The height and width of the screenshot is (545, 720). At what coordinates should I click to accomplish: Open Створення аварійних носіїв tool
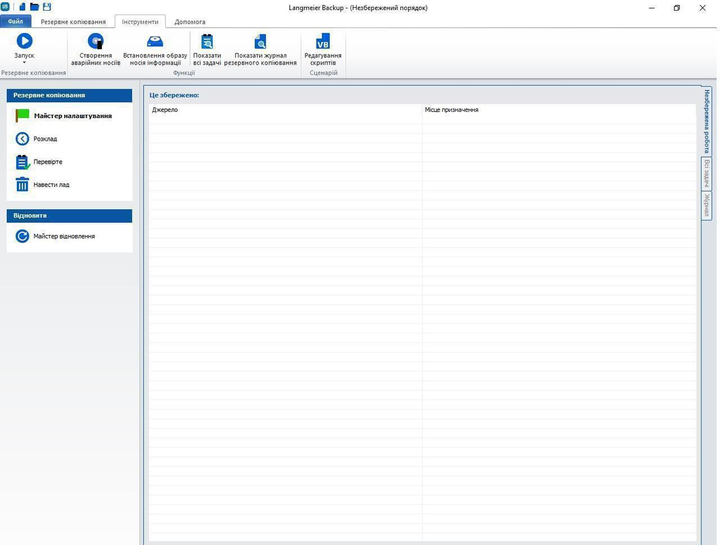tap(96, 49)
